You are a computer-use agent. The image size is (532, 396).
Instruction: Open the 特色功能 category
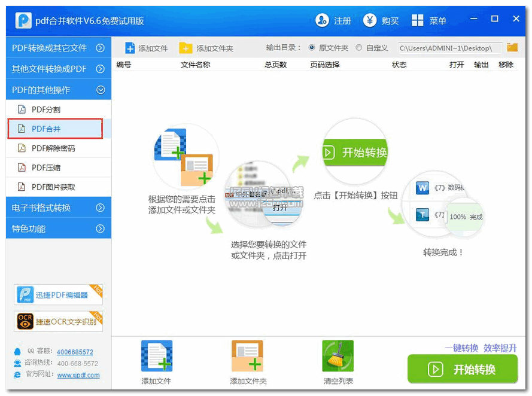coord(59,229)
